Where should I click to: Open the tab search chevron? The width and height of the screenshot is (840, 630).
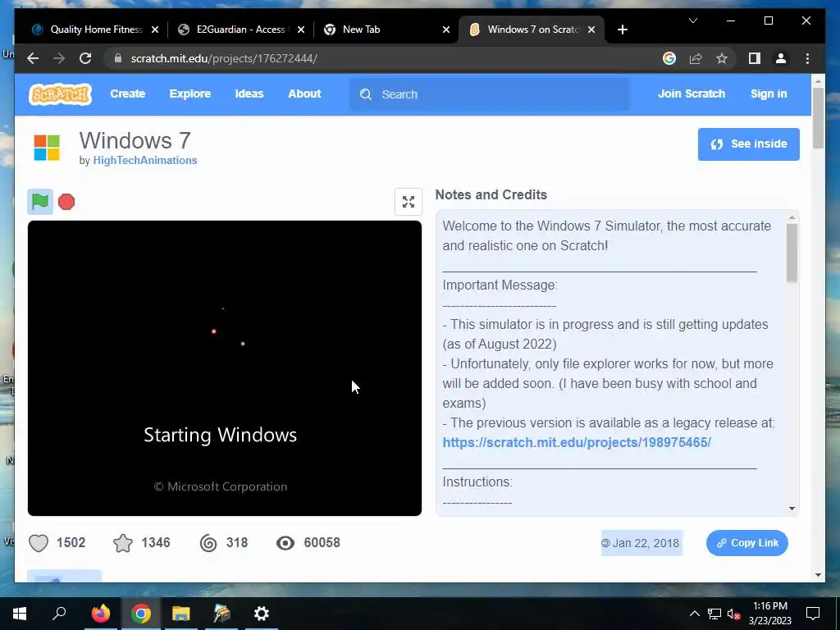(692, 21)
